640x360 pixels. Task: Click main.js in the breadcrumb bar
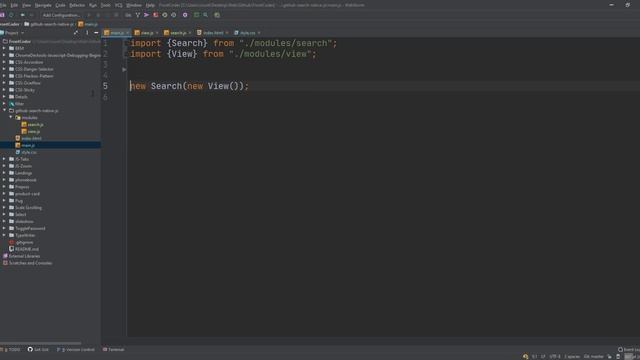[88, 24]
